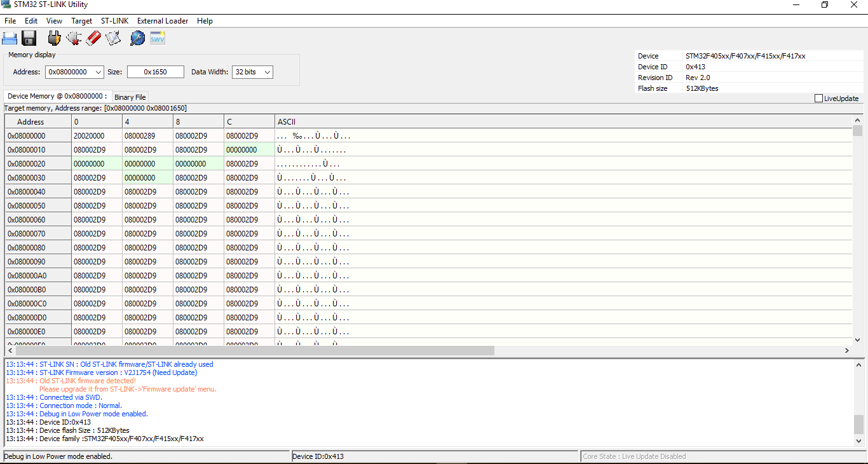Viewport: 868px width, 464px height.
Task: Click the Size input field
Action: (156, 72)
